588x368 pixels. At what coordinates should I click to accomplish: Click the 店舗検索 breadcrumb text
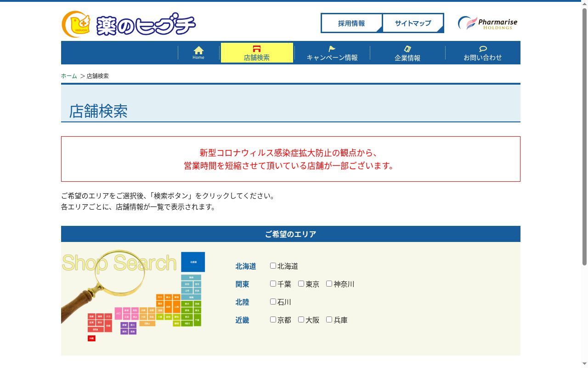(x=98, y=76)
